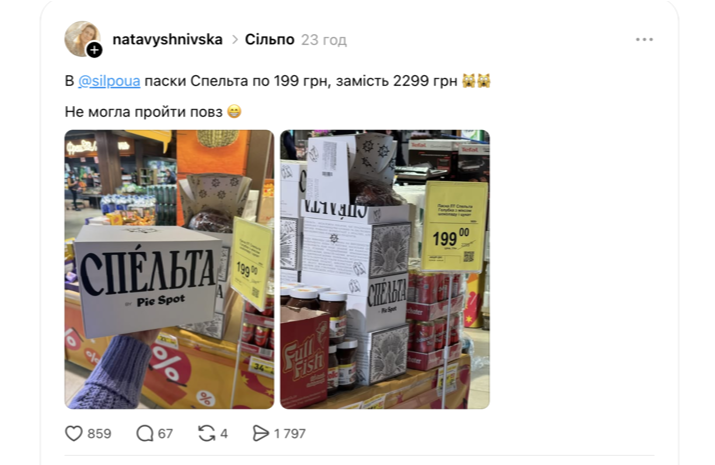This screenshot has height=465, width=715.
Task: Share the post via paper plane icon
Action: click(260, 433)
